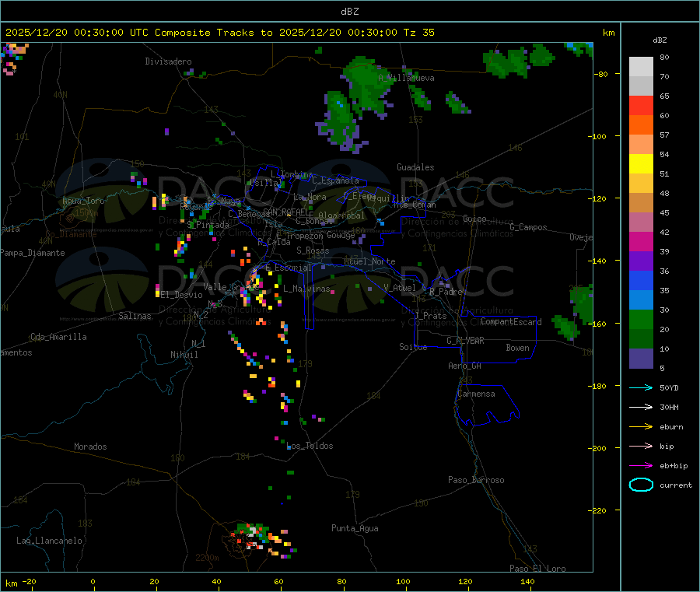Click the 'Guadales' place label

(415, 167)
